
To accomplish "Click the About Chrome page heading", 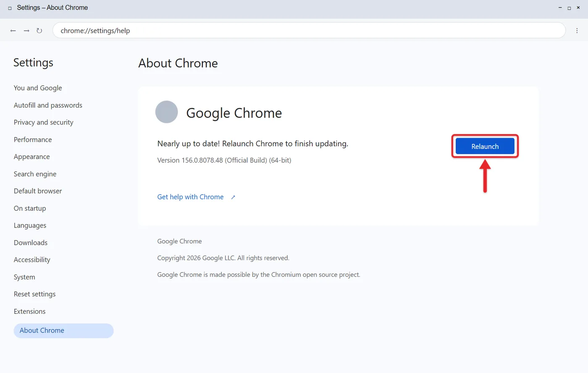I will pos(178,63).
